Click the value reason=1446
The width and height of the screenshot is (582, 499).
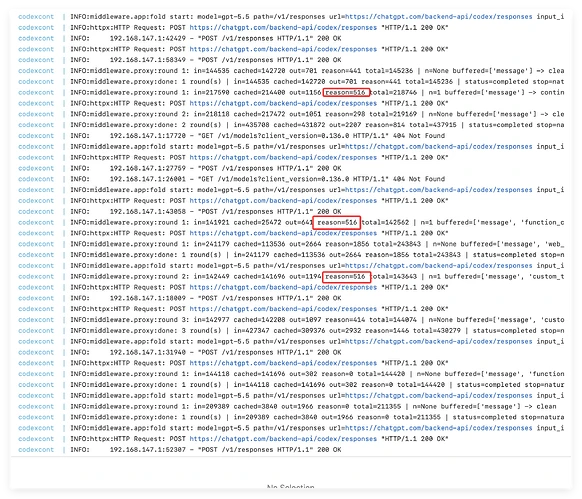387,330
